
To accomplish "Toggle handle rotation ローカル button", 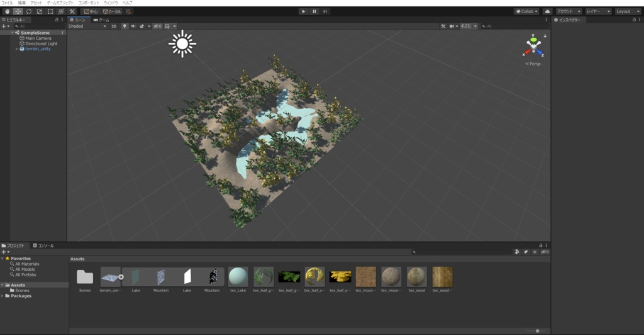I will (112, 11).
